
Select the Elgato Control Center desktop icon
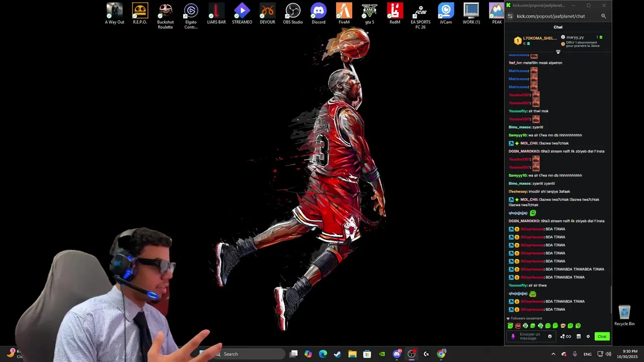[x=191, y=16]
